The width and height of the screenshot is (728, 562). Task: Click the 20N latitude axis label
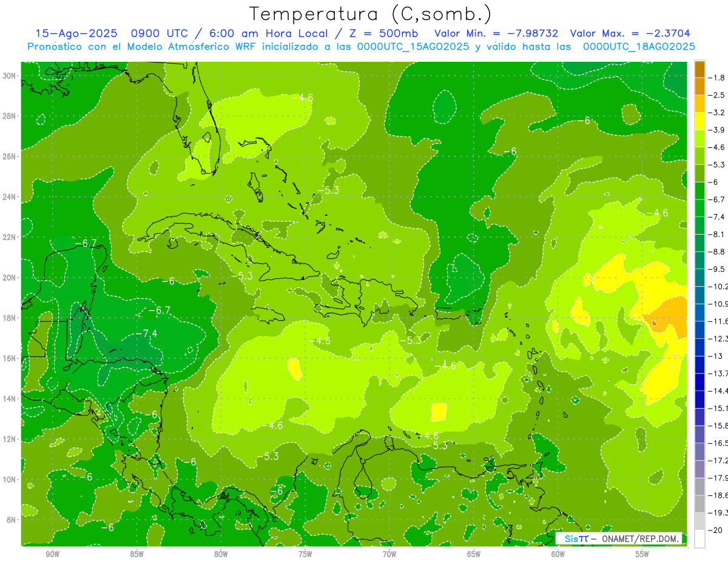[x=9, y=278]
